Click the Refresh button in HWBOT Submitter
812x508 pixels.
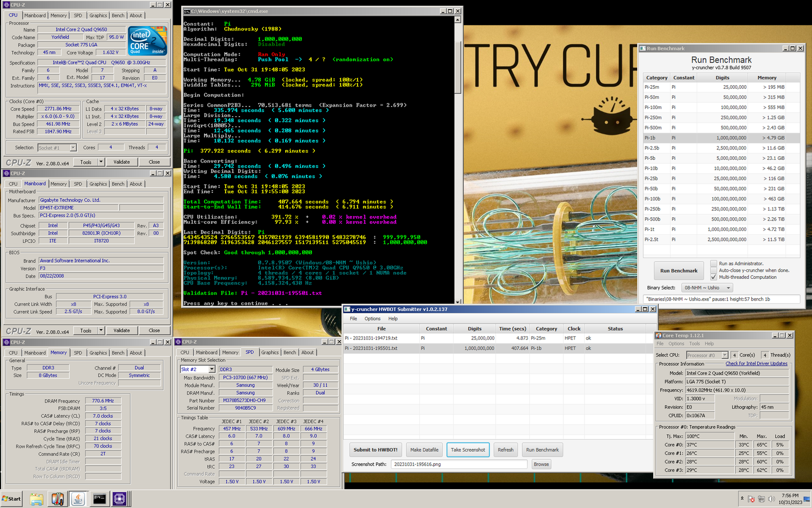point(506,450)
